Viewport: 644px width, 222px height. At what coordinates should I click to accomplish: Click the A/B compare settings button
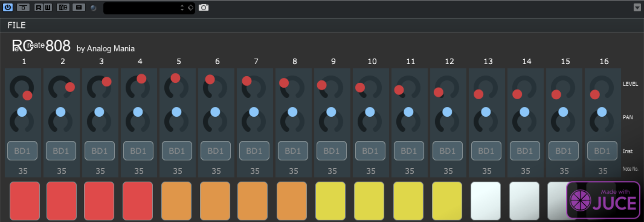63,7
